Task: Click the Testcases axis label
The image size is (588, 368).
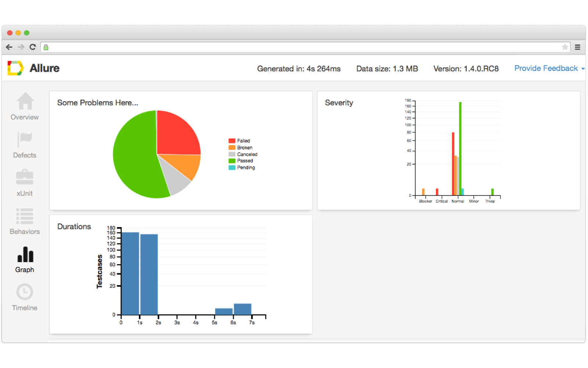Action: pyautogui.click(x=100, y=272)
